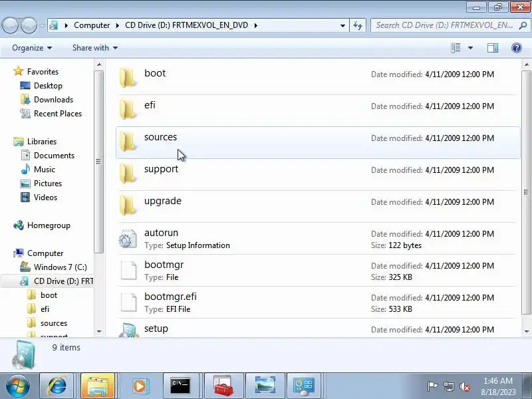
Task: Open the red toolbox taskbar icon
Action: click(223, 386)
